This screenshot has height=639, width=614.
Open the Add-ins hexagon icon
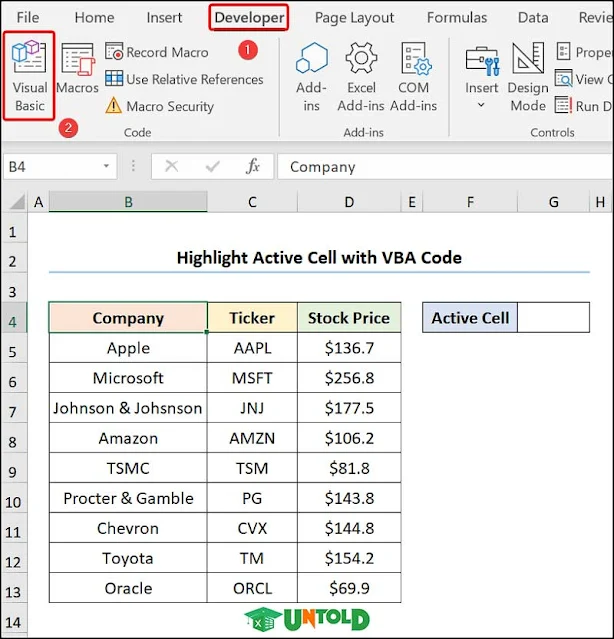click(x=311, y=77)
